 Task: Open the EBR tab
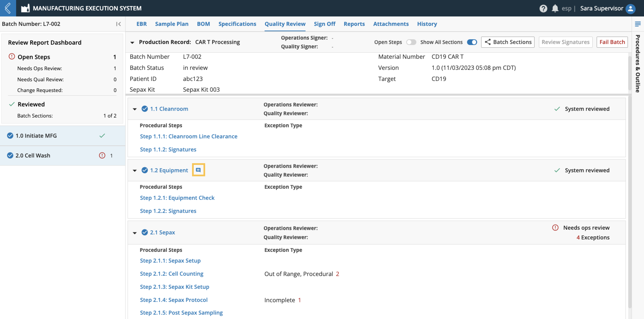[142, 24]
